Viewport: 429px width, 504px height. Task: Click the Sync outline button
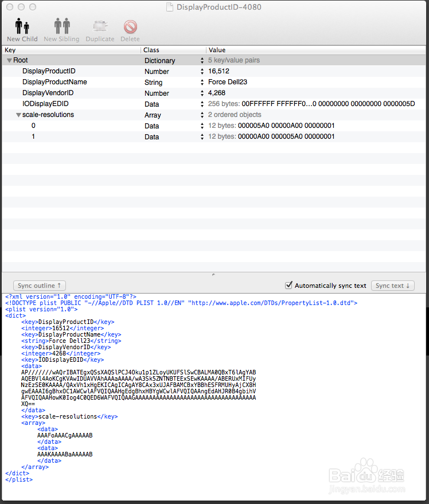[40, 286]
